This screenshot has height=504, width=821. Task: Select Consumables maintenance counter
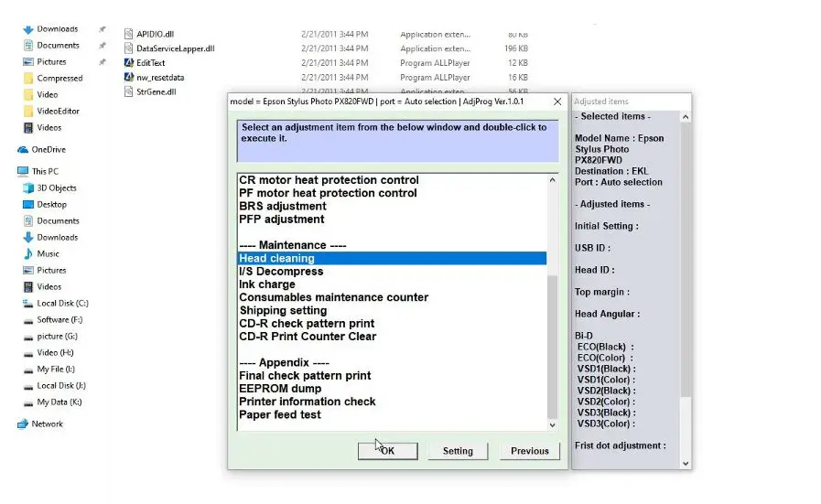pyautogui.click(x=333, y=297)
